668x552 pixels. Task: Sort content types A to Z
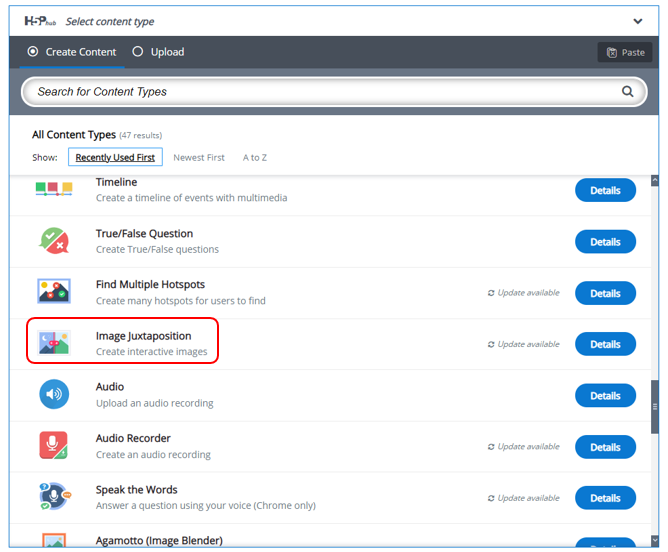(255, 158)
